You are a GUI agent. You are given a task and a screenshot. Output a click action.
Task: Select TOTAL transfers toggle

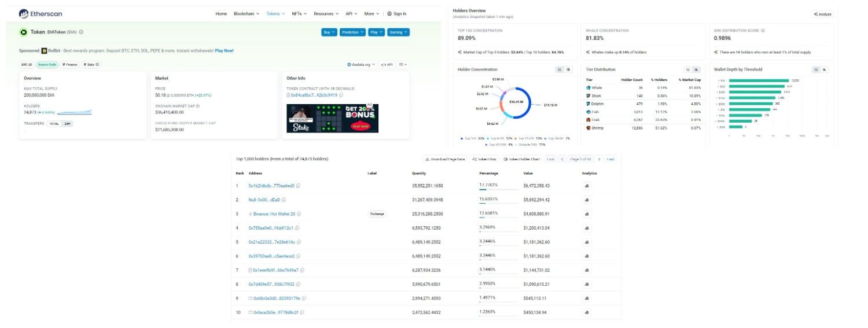[54, 124]
